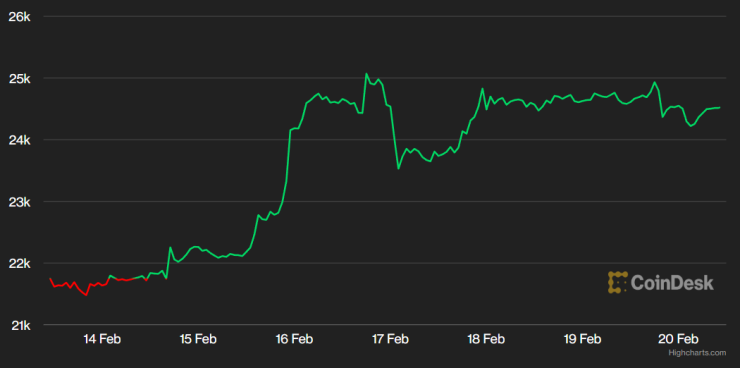
Task: Inspect the 17 Feb price dip low
Action: (398, 168)
